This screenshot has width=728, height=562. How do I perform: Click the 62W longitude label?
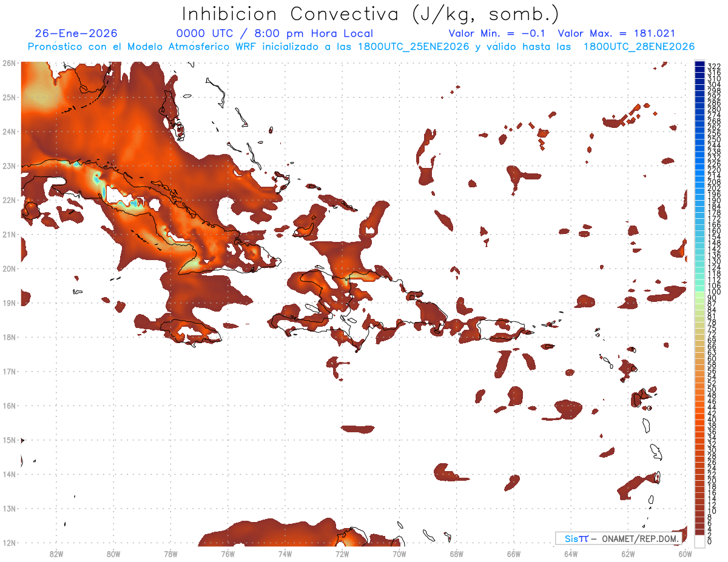click(628, 554)
